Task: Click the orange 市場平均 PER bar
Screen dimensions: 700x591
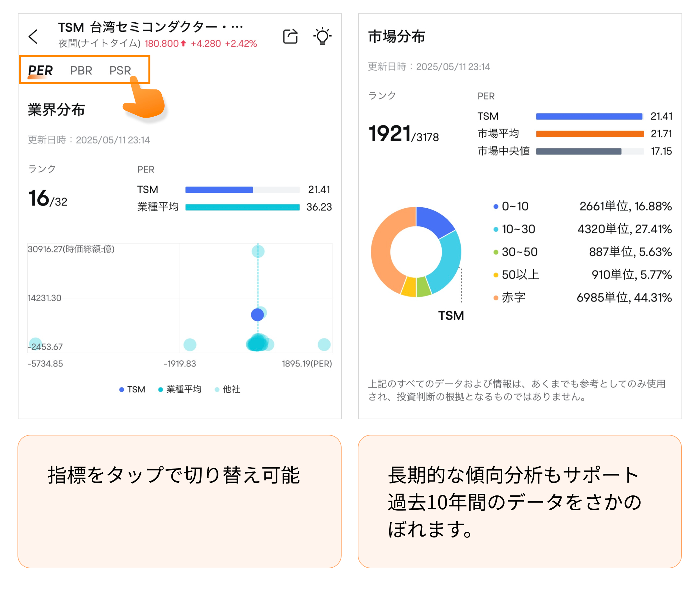Action: pyautogui.click(x=590, y=134)
